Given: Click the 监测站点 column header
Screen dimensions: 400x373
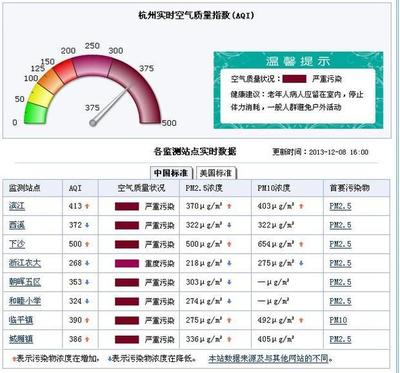Looking at the screenshot, I should (25, 188).
